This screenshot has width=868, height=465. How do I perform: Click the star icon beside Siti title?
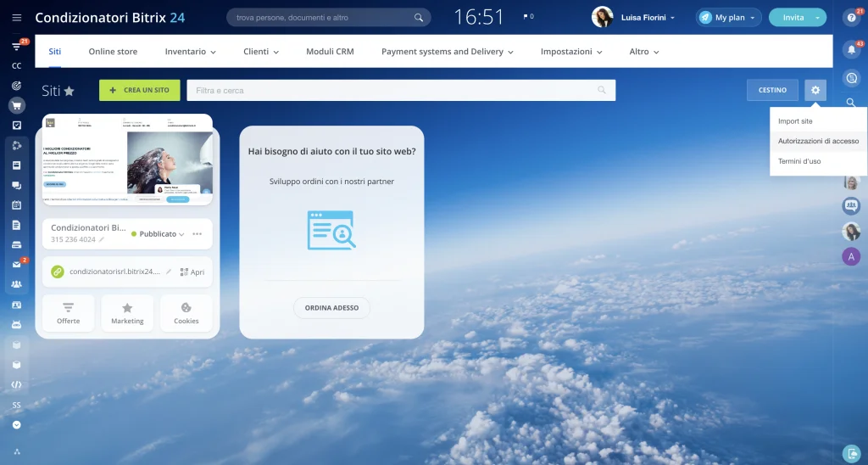tap(70, 91)
